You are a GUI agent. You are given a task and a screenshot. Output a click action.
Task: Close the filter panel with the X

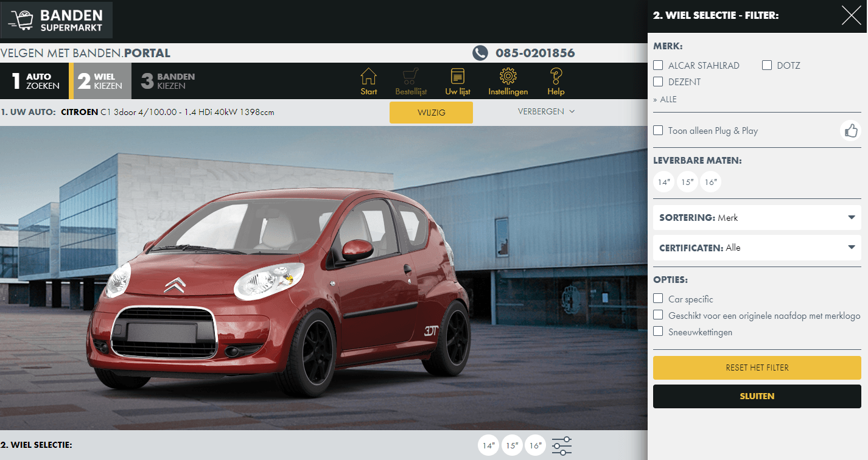click(852, 15)
